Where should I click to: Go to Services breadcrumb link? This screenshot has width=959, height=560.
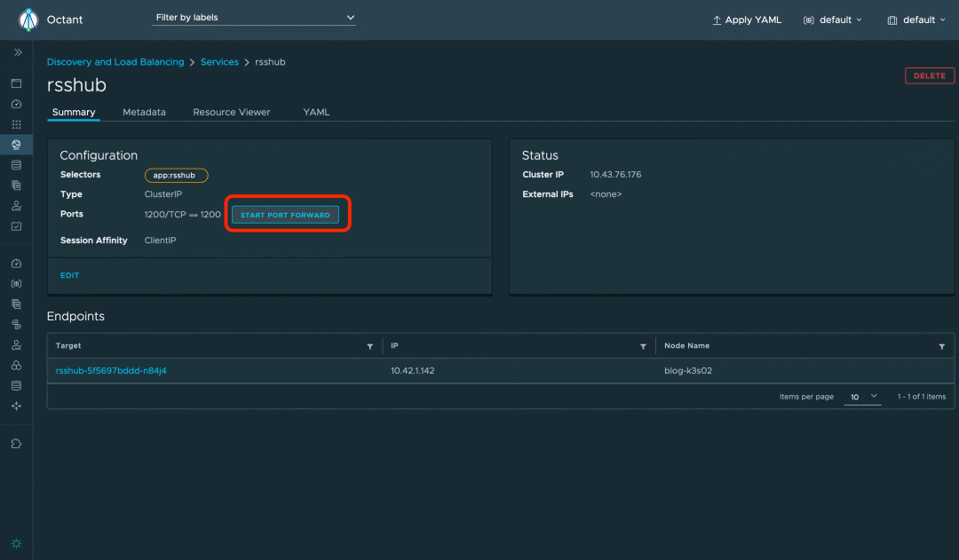pos(219,62)
